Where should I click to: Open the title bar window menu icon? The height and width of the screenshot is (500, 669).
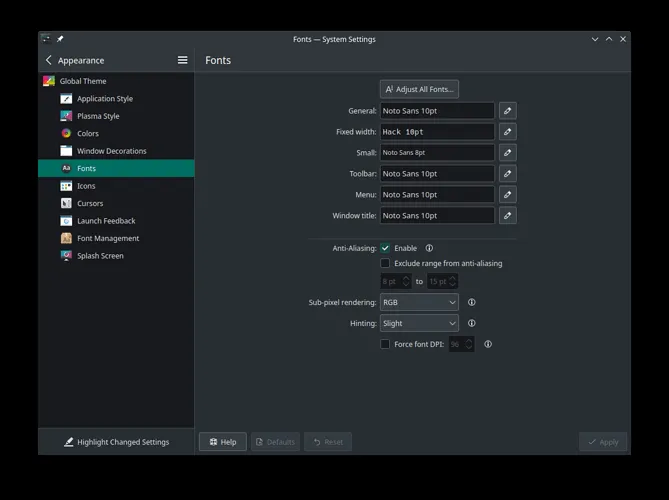coord(46,39)
